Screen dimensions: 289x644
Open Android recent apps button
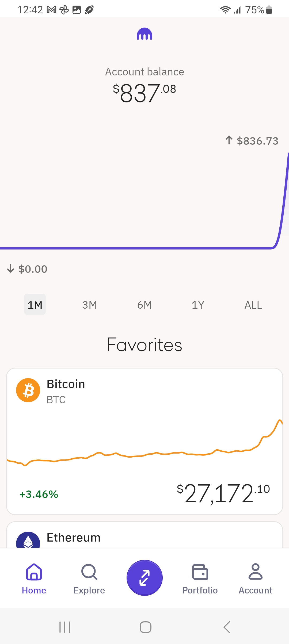[x=65, y=627]
